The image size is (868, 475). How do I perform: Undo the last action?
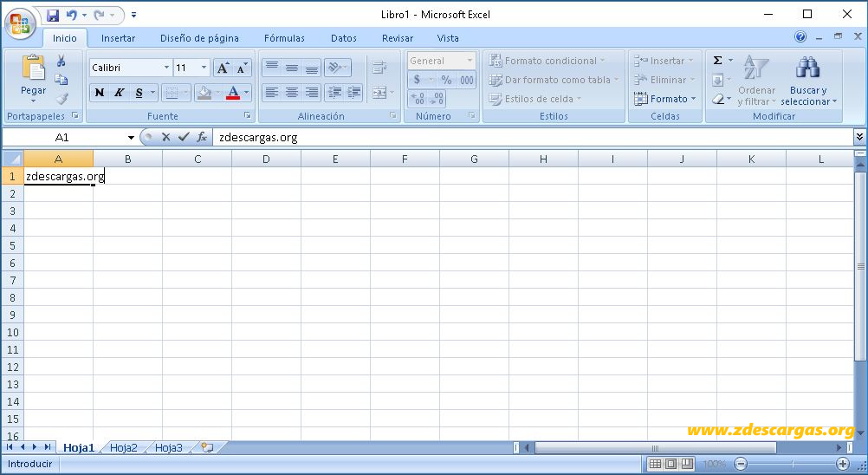71,15
